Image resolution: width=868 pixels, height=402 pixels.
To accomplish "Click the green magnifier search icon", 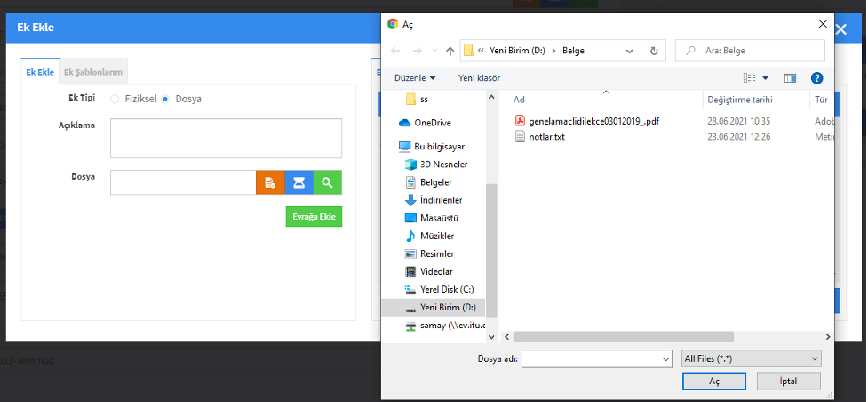I will [x=328, y=182].
